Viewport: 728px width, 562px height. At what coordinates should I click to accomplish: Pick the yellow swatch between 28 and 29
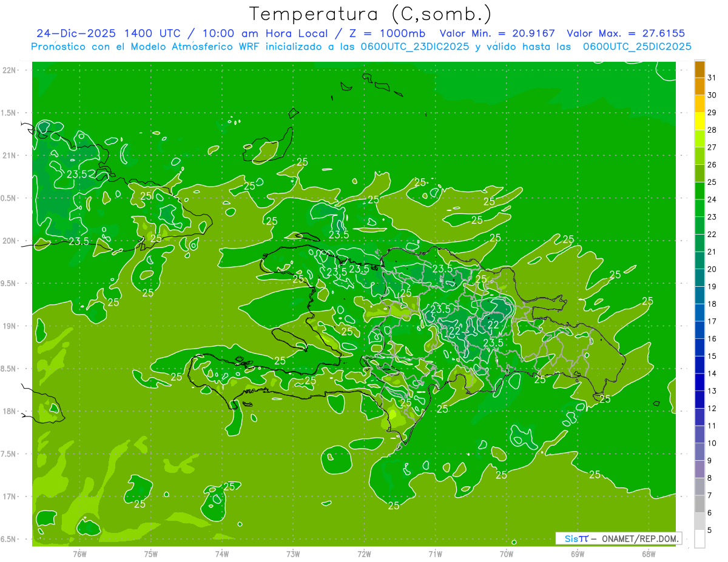coord(699,121)
